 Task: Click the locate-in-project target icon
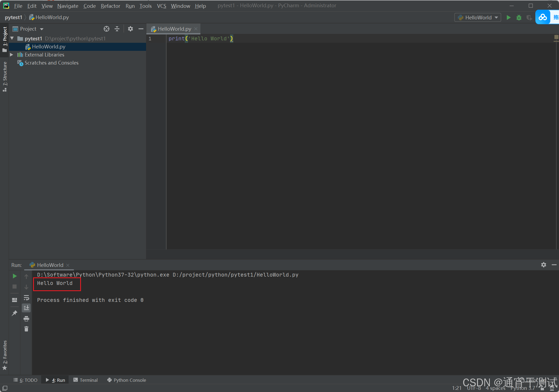click(x=107, y=29)
